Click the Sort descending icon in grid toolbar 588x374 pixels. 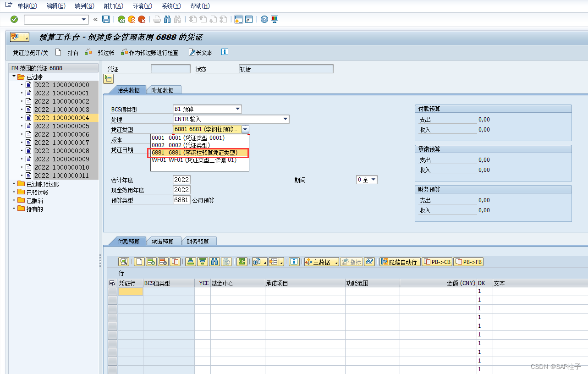click(x=203, y=262)
